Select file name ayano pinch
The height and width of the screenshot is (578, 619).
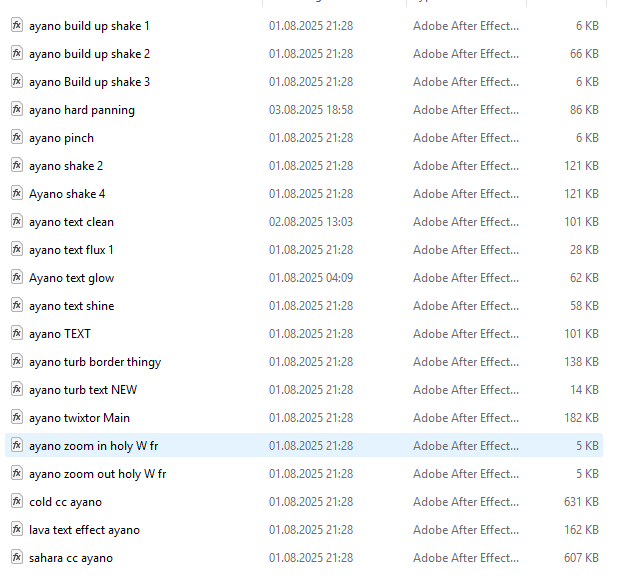click(x=62, y=138)
